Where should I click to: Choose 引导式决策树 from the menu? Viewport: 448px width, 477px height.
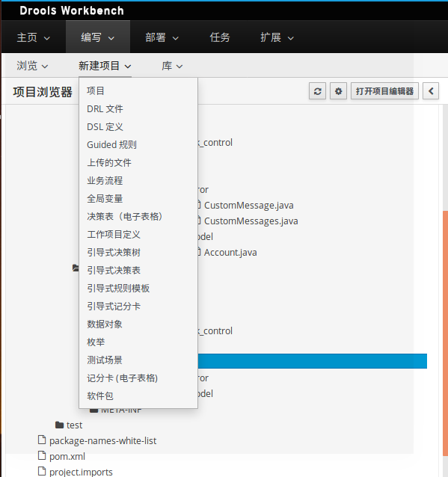tap(138, 252)
